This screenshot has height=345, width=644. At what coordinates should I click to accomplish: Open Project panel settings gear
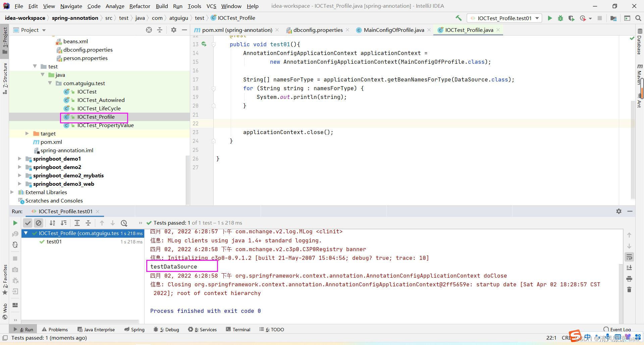(174, 30)
